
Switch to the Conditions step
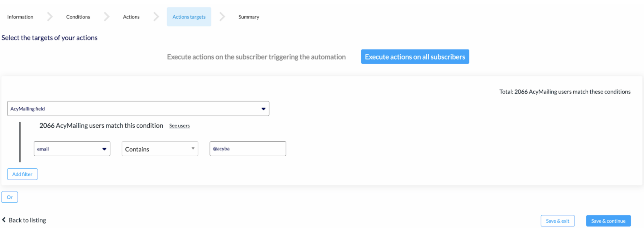pyautogui.click(x=78, y=17)
